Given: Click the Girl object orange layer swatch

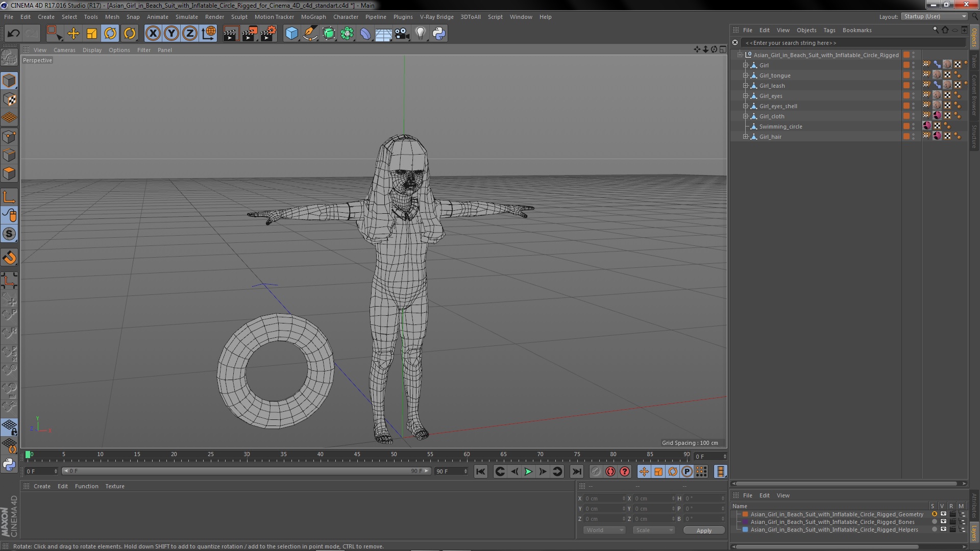Looking at the screenshot, I should (906, 65).
